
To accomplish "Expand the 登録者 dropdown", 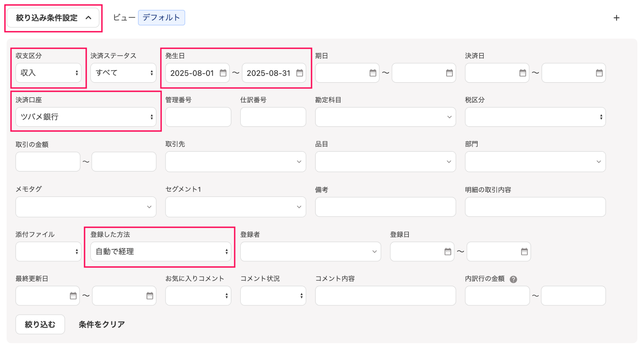I will pos(310,252).
